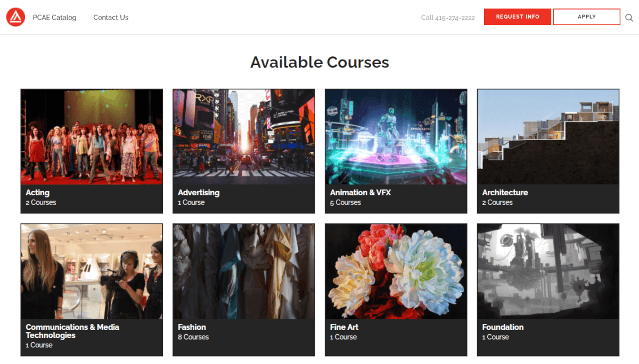Go to Contact Us page
Image resolution: width=639 pixels, height=364 pixels.
coord(111,18)
